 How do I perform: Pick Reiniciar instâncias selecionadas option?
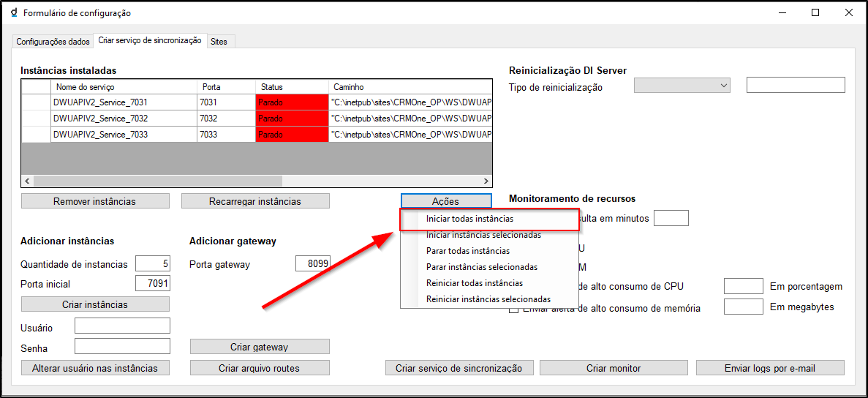488,299
